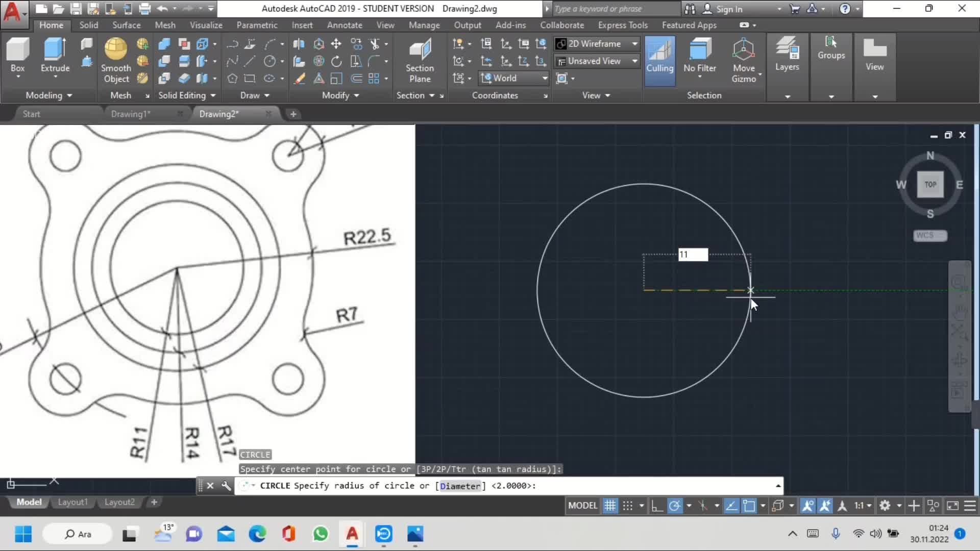Screen dimensions: 980x551
Task: Switch to the Annotate ribbon tab
Action: (x=345, y=25)
